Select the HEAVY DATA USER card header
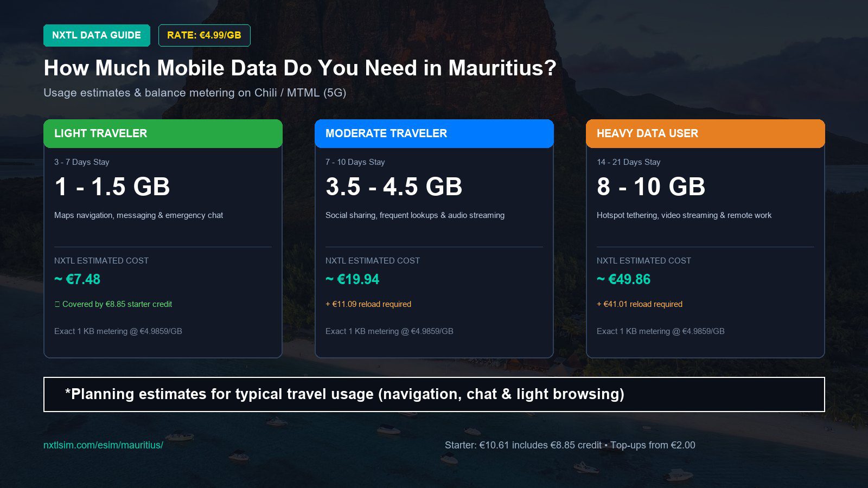This screenshot has width=868, height=488. tap(705, 133)
